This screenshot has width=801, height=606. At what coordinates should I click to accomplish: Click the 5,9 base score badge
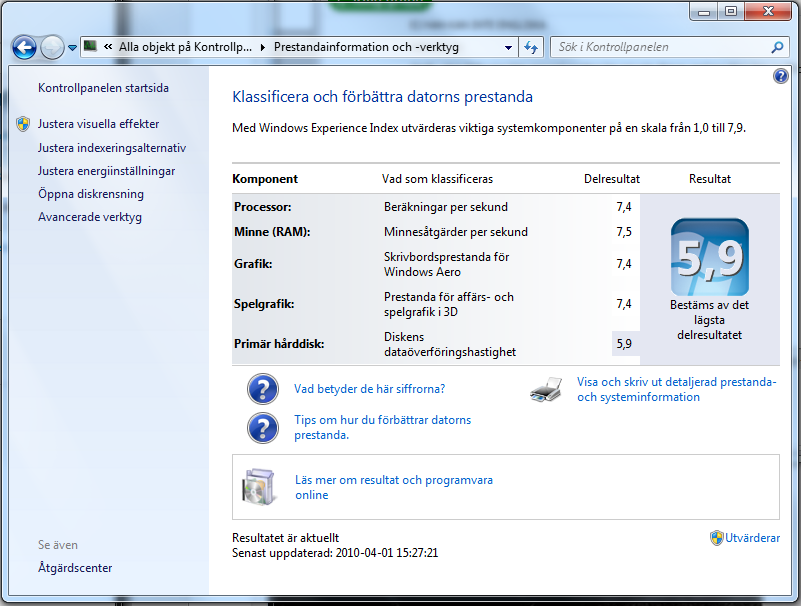710,257
